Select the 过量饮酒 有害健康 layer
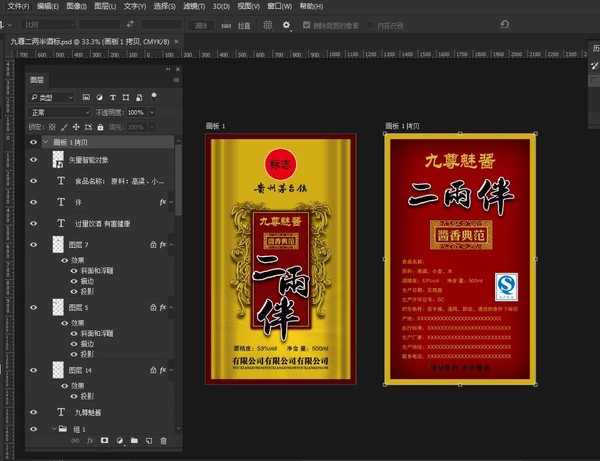 click(103, 223)
